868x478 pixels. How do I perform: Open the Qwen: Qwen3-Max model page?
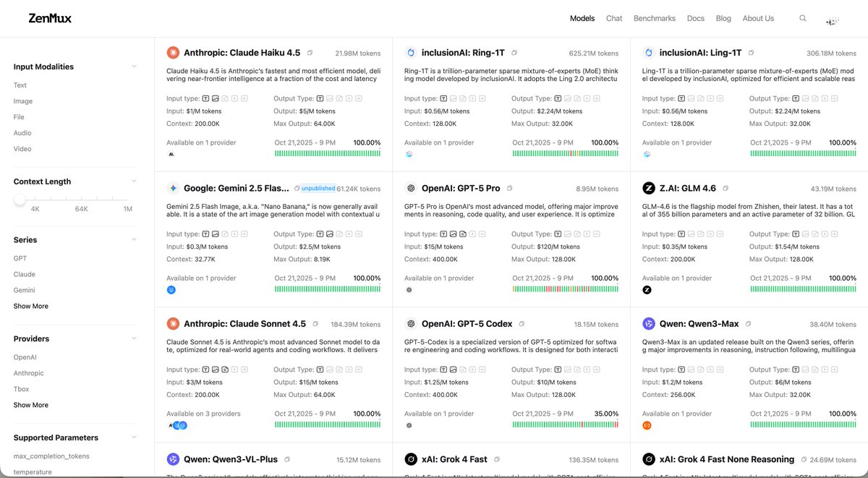pyautogui.click(x=699, y=324)
